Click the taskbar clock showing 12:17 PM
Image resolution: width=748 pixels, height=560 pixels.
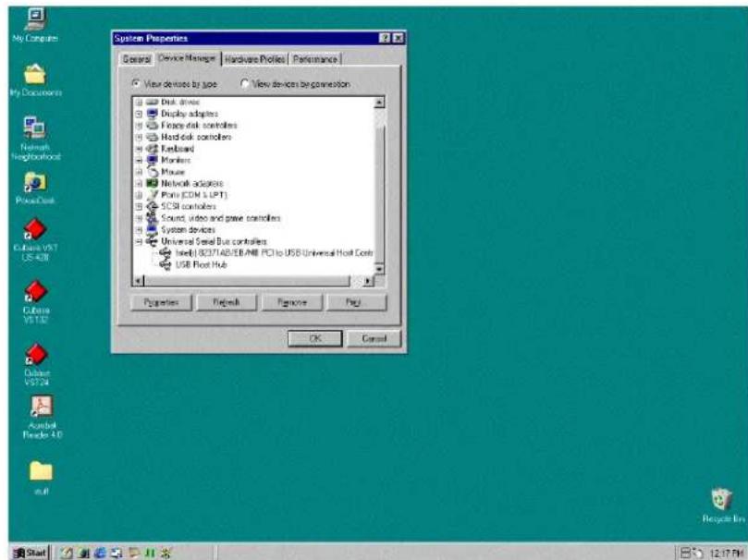[x=727, y=554]
